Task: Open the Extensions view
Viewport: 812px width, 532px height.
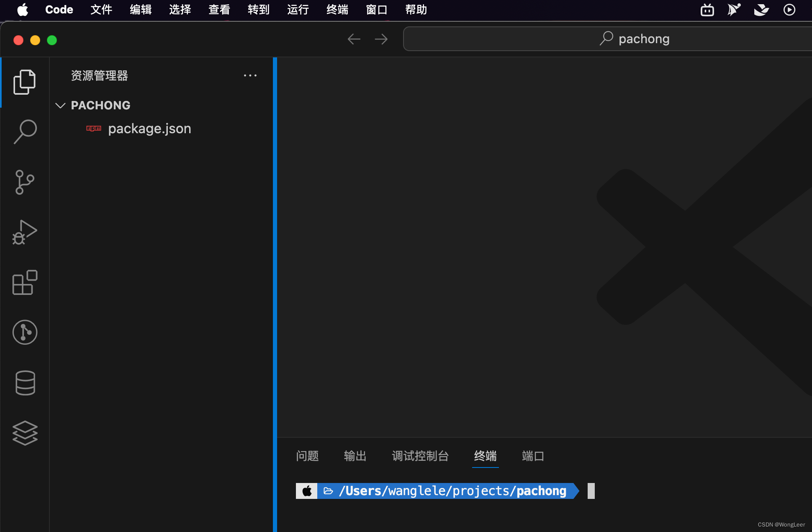Action: (25, 282)
